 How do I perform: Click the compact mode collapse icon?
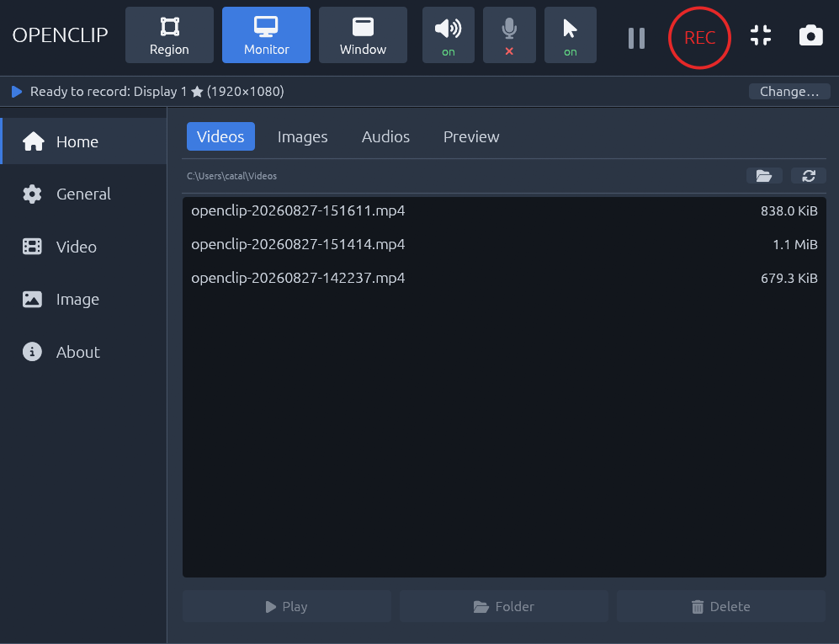point(761,35)
